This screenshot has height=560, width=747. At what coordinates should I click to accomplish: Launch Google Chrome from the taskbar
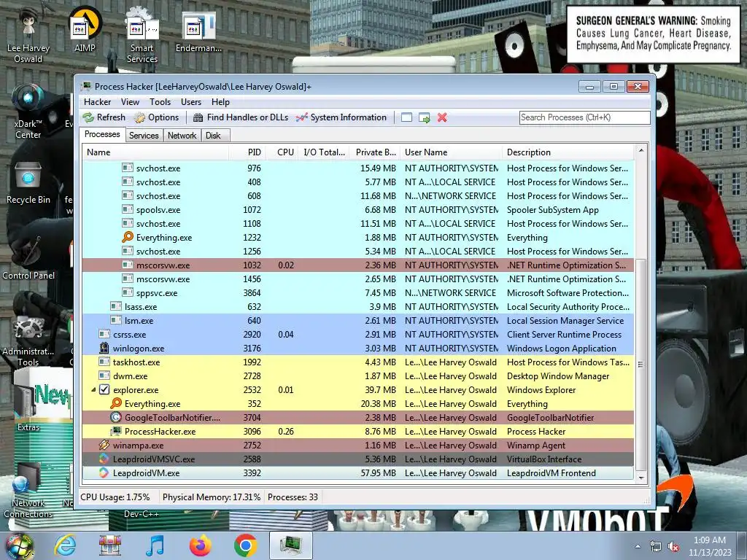click(246, 545)
